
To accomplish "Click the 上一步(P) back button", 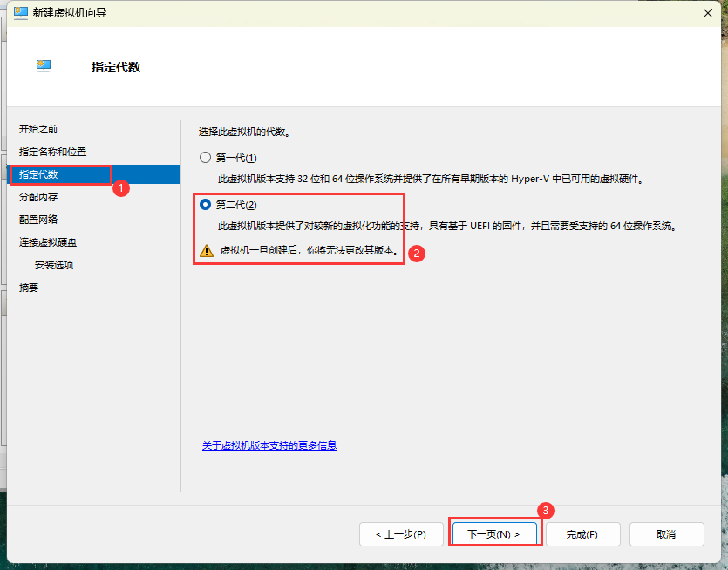I will (401, 534).
